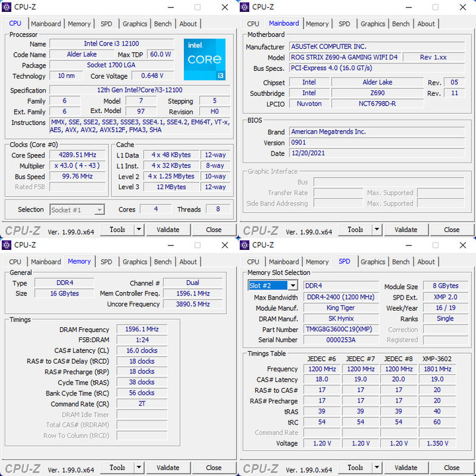The image size is (476, 476).
Task: Click Module Manuf. value King Tiger
Action: [x=341, y=308]
